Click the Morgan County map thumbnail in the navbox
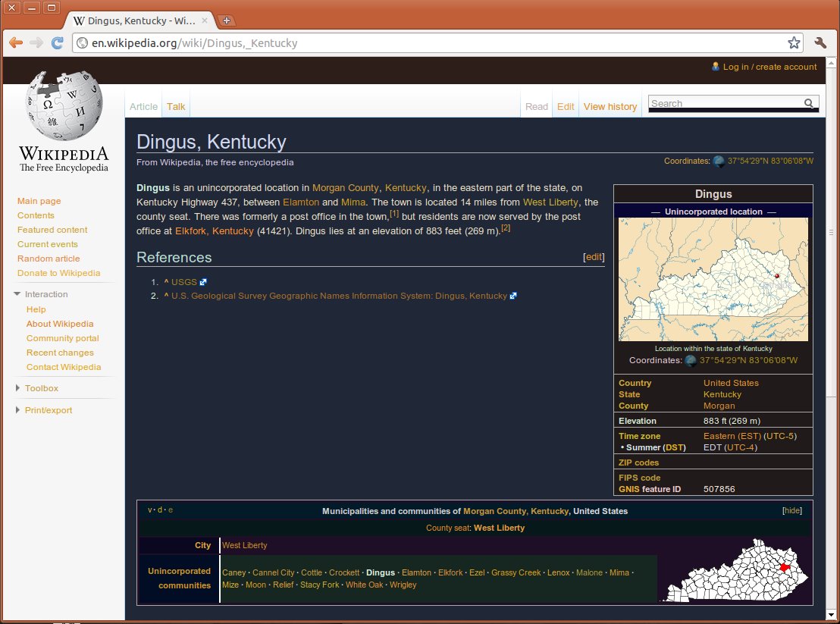The height and width of the screenshot is (624, 840). tap(733, 570)
